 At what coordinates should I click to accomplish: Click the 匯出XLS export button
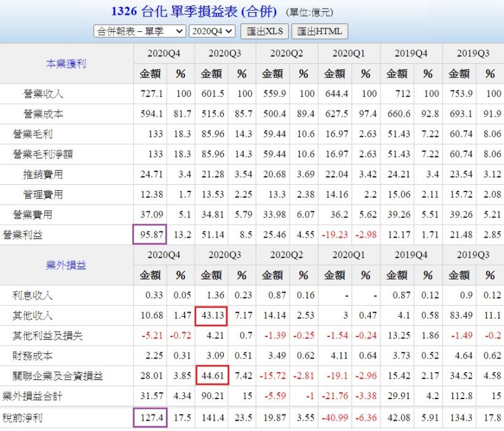tap(264, 31)
